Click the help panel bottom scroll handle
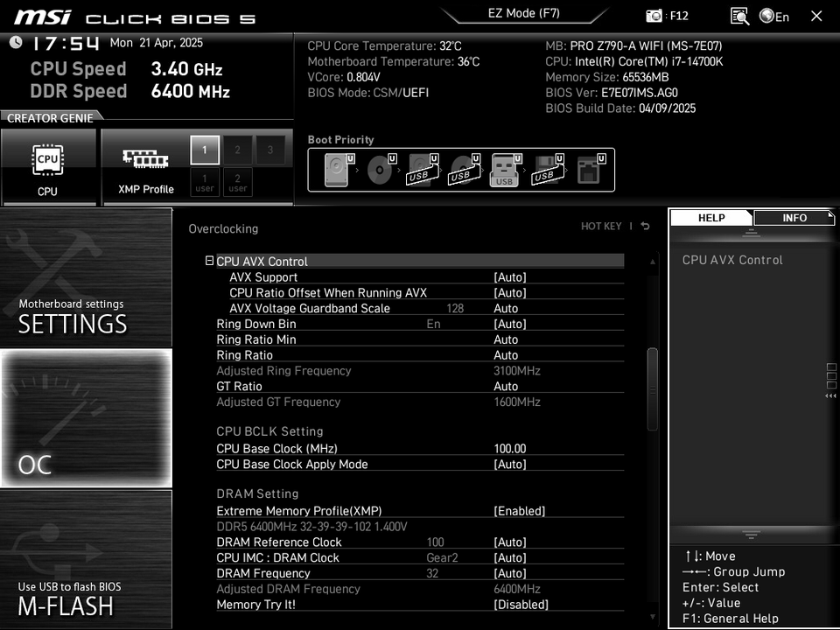840x630 pixels. pyautogui.click(x=751, y=535)
